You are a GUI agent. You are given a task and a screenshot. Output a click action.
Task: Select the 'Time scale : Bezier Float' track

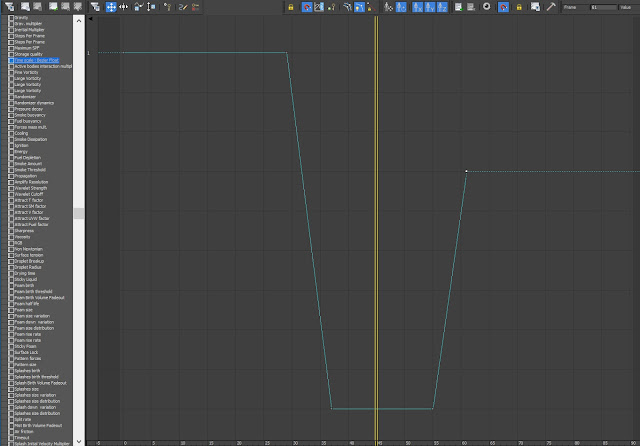[x=36, y=60]
